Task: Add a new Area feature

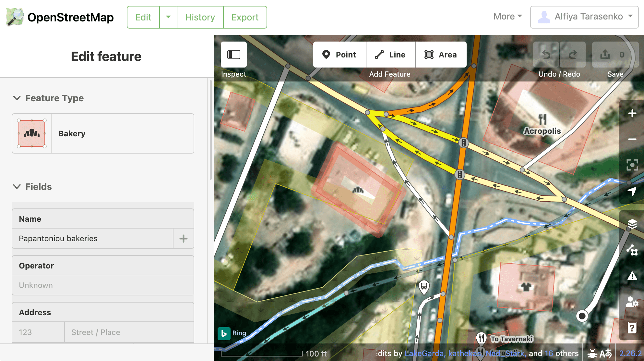Action: pos(441,55)
